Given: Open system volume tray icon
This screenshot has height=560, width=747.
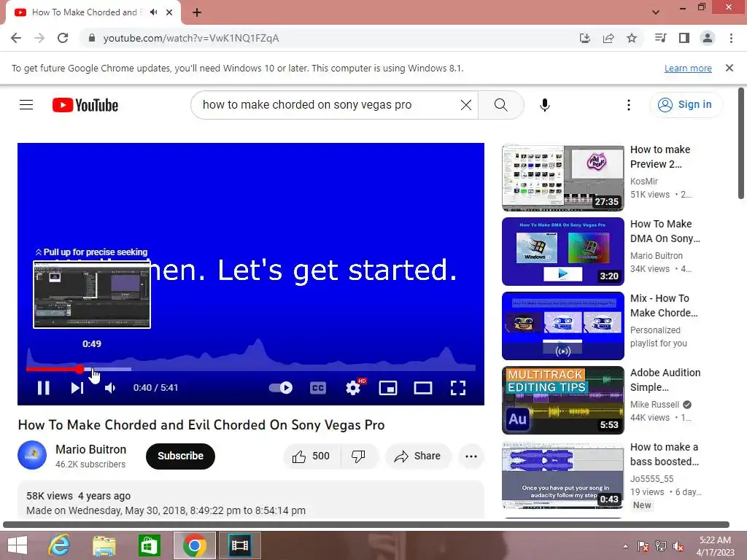Looking at the screenshot, I should click(x=678, y=546).
